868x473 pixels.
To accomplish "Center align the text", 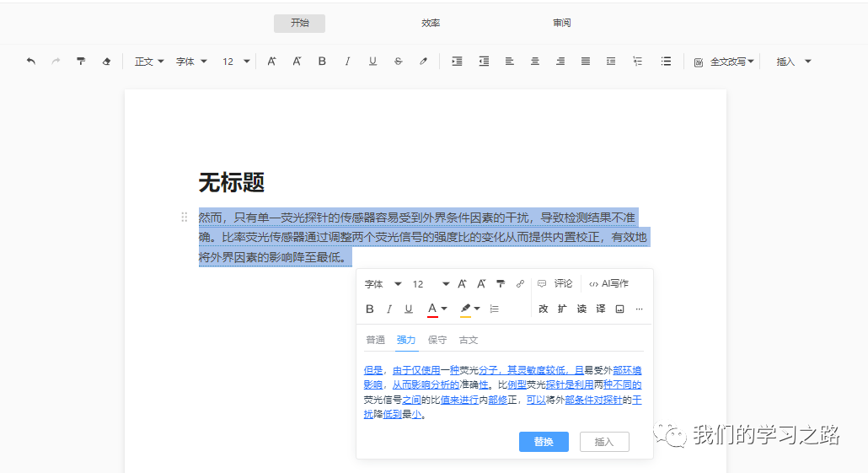I will pos(535,62).
